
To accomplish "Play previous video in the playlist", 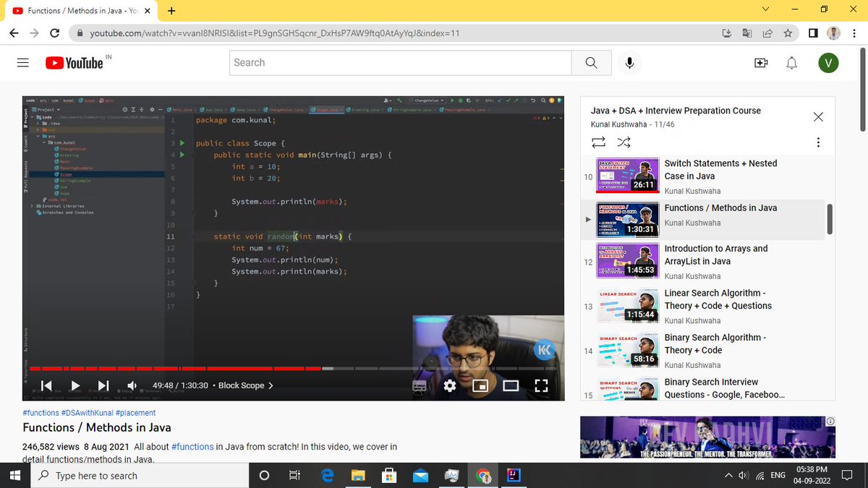I will (x=46, y=385).
